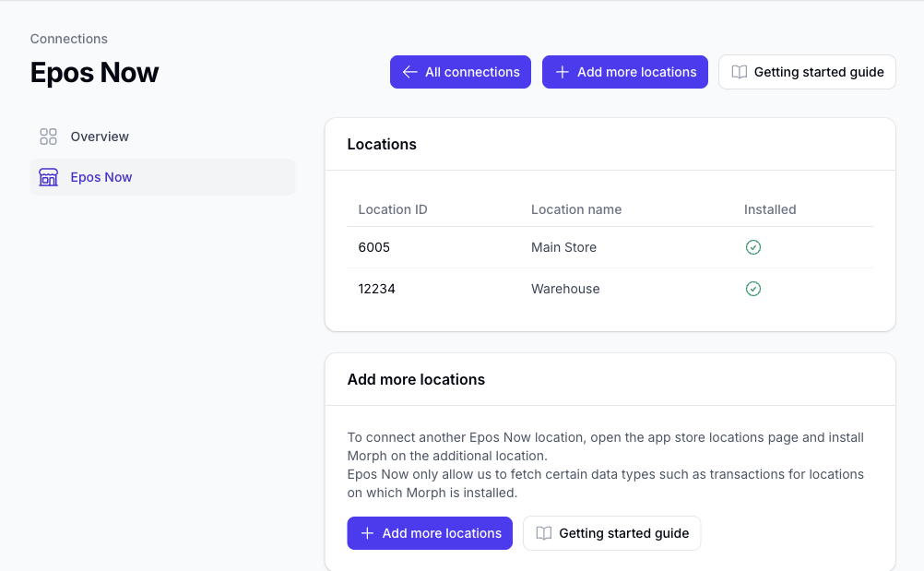Image resolution: width=924 pixels, height=571 pixels.
Task: Click the Location name column header
Action: tap(576, 209)
